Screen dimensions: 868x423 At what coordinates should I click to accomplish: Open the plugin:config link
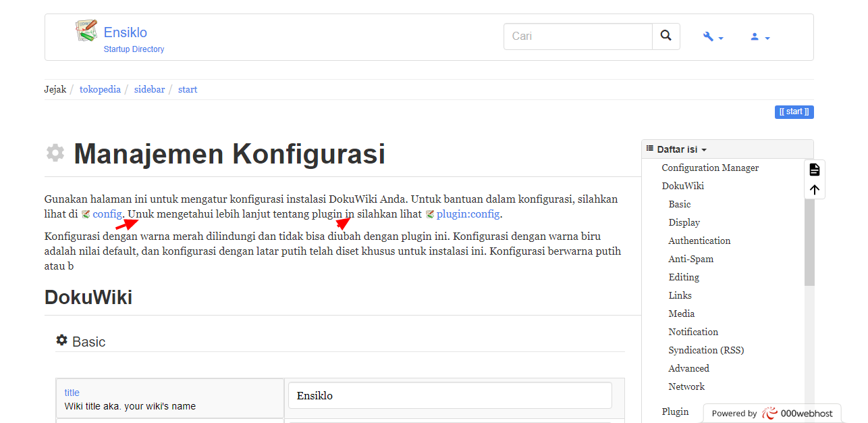(468, 214)
